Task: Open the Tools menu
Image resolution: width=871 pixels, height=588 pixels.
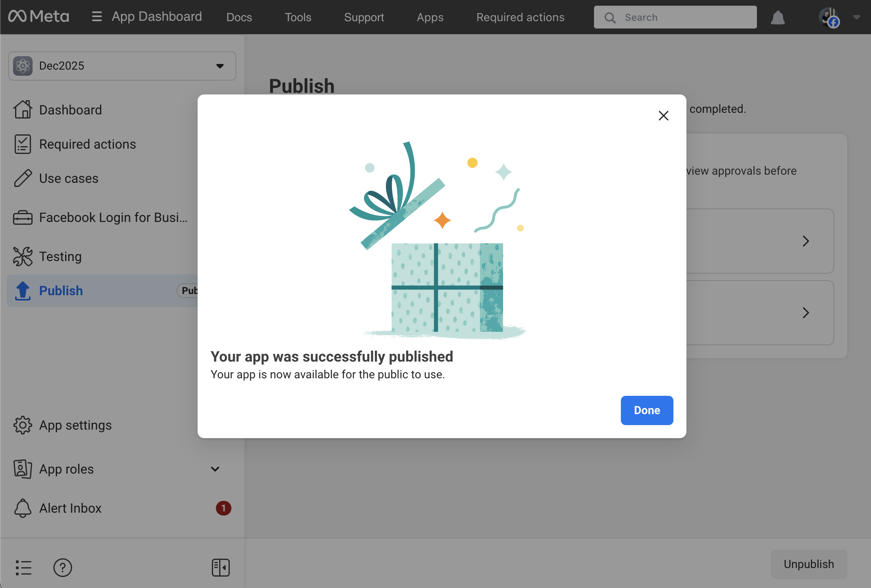Action: point(298,17)
